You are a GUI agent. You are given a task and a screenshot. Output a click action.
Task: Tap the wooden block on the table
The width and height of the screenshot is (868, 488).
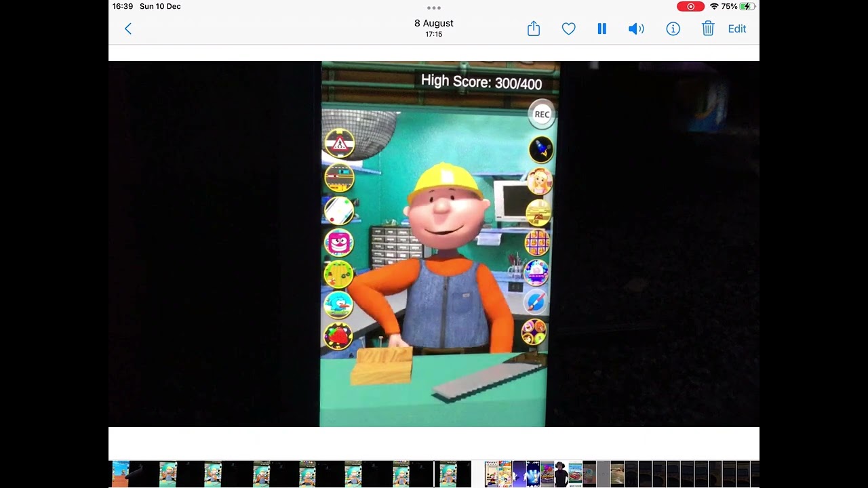pos(382,365)
